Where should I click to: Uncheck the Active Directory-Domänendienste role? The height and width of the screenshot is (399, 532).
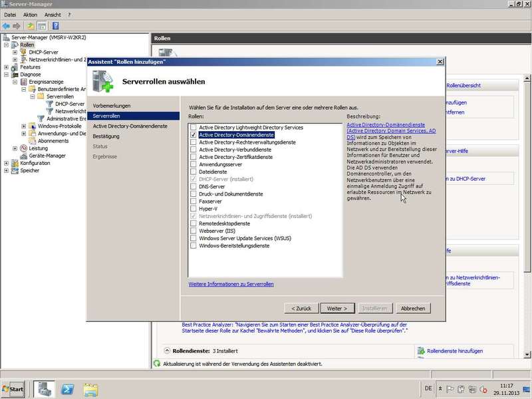[x=194, y=135]
